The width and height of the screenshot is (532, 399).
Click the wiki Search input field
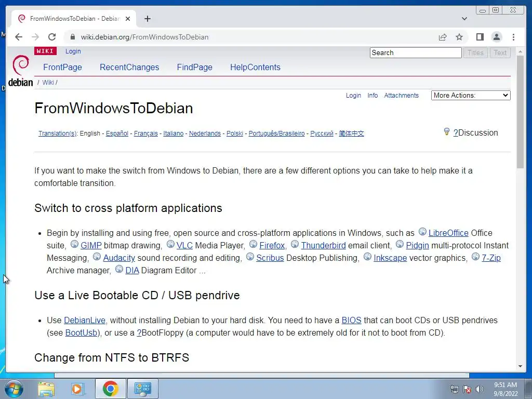pyautogui.click(x=416, y=52)
